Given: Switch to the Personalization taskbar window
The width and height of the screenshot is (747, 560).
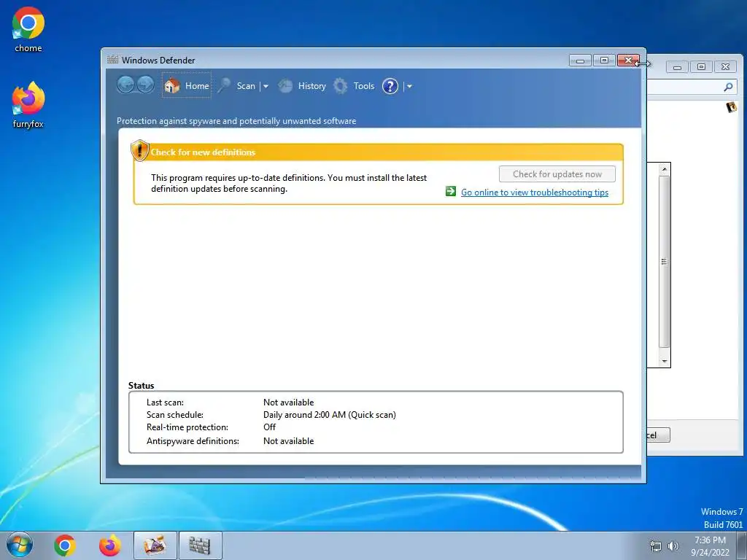Looking at the screenshot, I should [155, 545].
